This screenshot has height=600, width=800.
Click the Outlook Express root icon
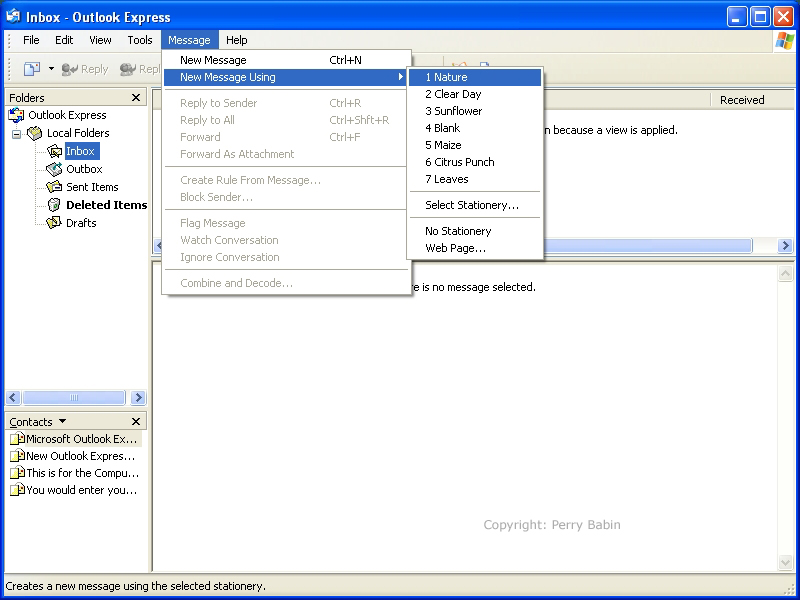pyautogui.click(x=16, y=115)
